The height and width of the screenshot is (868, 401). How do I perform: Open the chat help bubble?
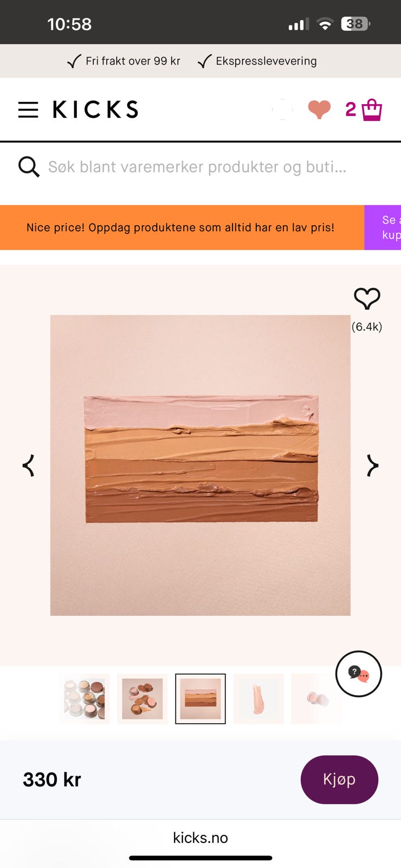(x=359, y=674)
